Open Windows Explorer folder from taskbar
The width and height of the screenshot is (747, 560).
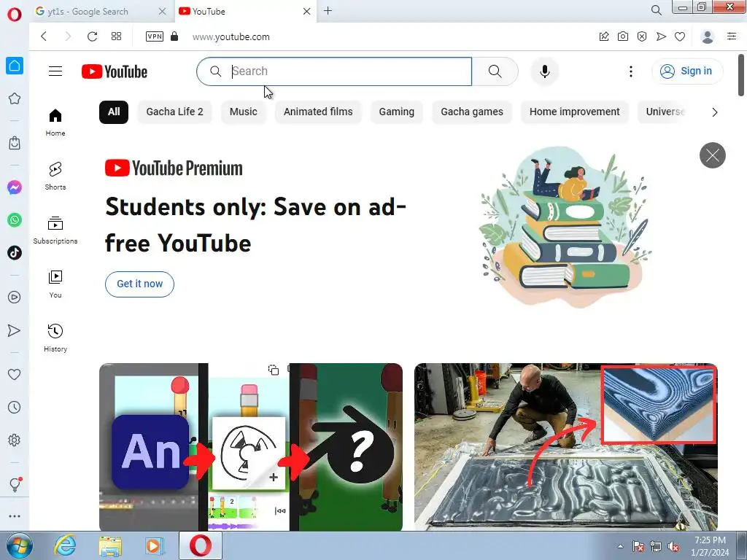click(x=110, y=546)
